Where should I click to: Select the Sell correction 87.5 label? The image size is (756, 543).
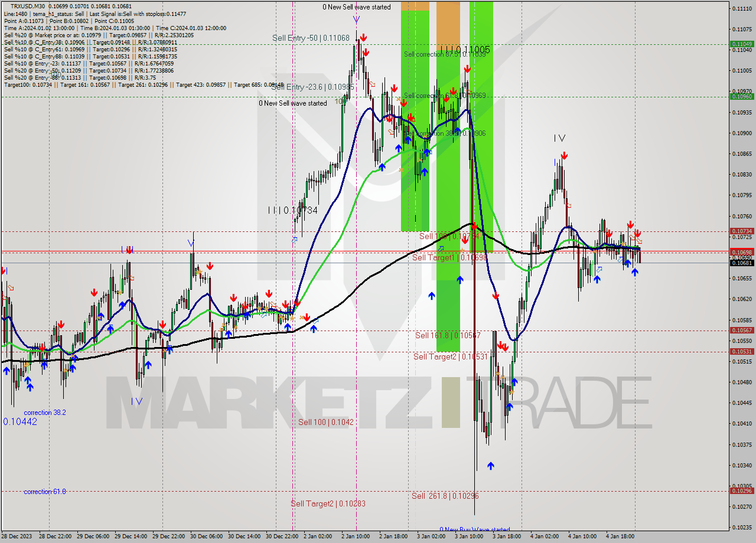click(445, 54)
